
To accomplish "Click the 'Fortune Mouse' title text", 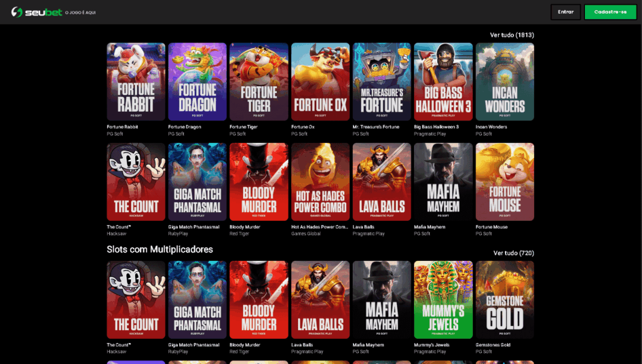I will tap(492, 227).
